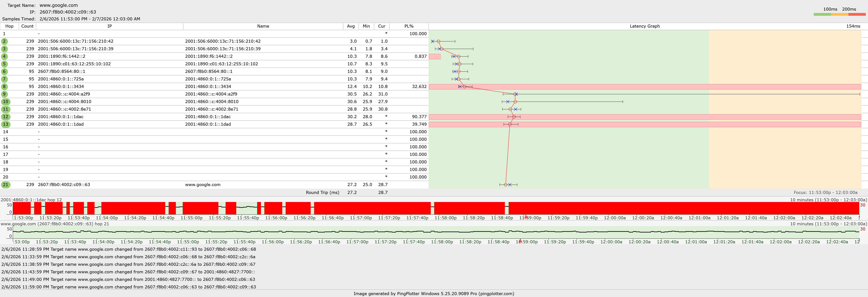Click the green hop 21 circle icon
The width and height of the screenshot is (868, 297).
tap(5, 185)
